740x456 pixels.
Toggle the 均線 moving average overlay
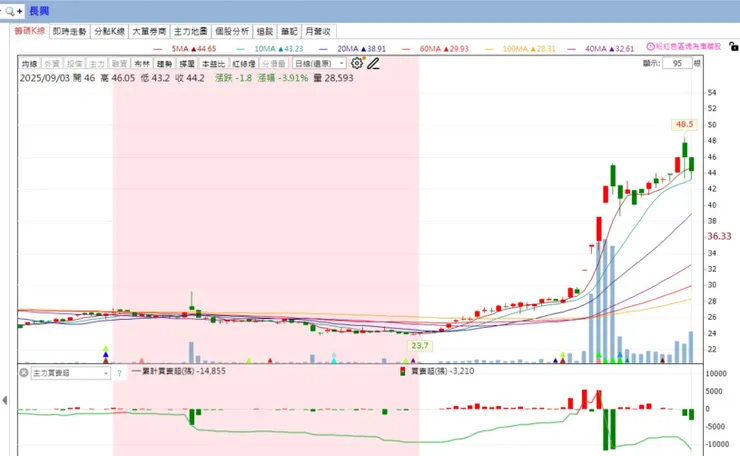29,63
